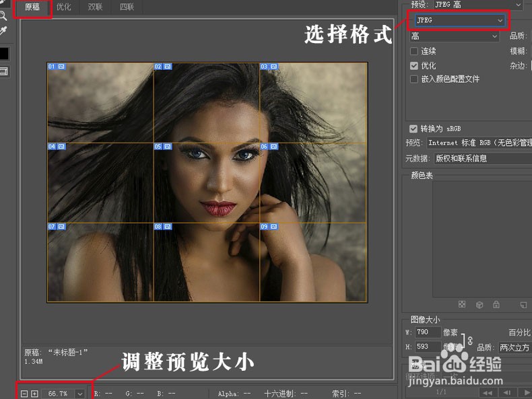
Task: Click the W width field showing 790
Action: 428,332
